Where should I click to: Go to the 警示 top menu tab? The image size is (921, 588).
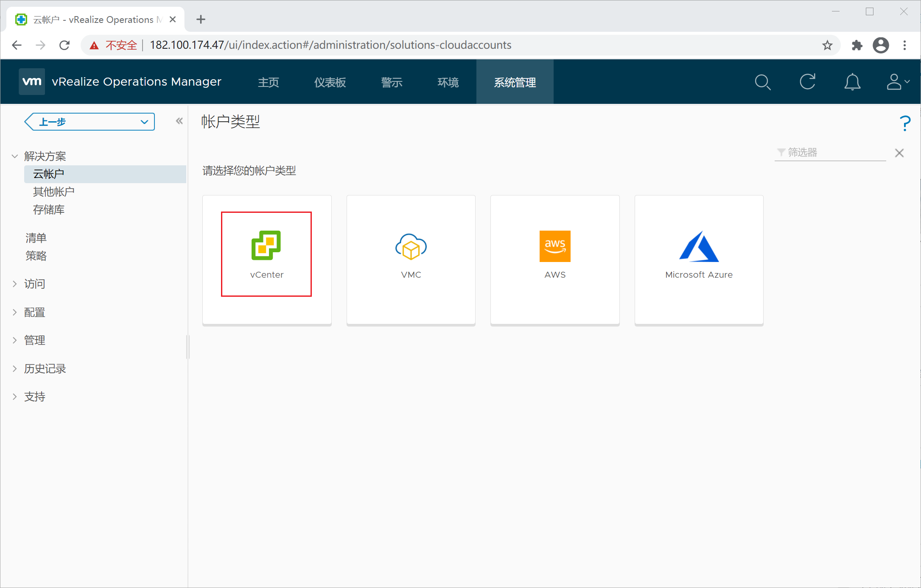click(x=392, y=82)
